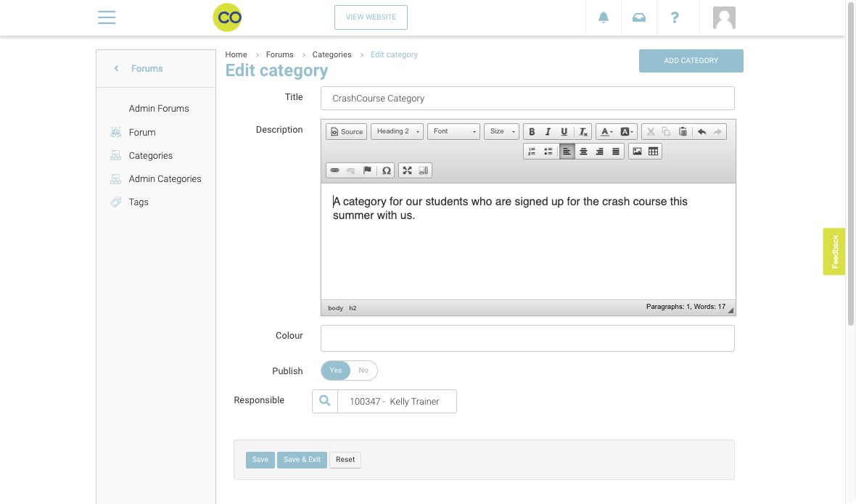Open the Heading 2 format dropdown
The width and height of the screenshot is (856, 504).
click(397, 132)
